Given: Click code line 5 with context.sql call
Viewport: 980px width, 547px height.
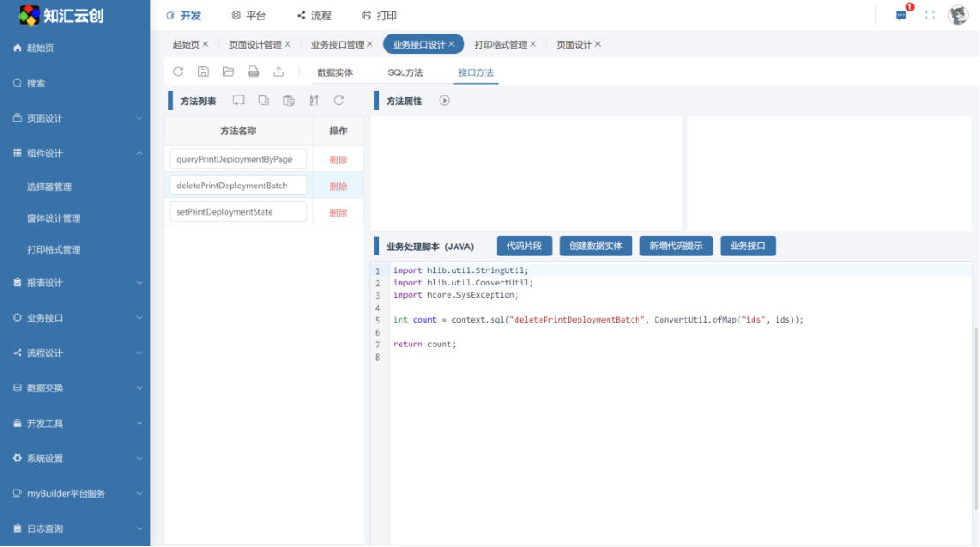Looking at the screenshot, I should coord(598,320).
